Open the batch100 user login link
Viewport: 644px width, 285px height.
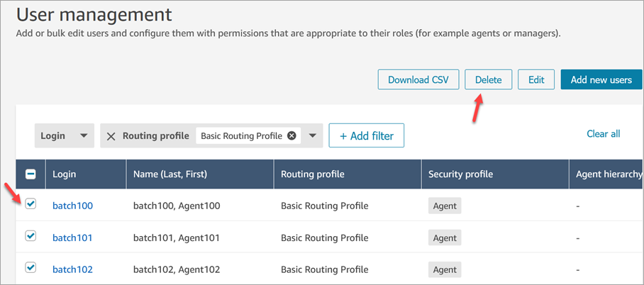pyautogui.click(x=72, y=206)
